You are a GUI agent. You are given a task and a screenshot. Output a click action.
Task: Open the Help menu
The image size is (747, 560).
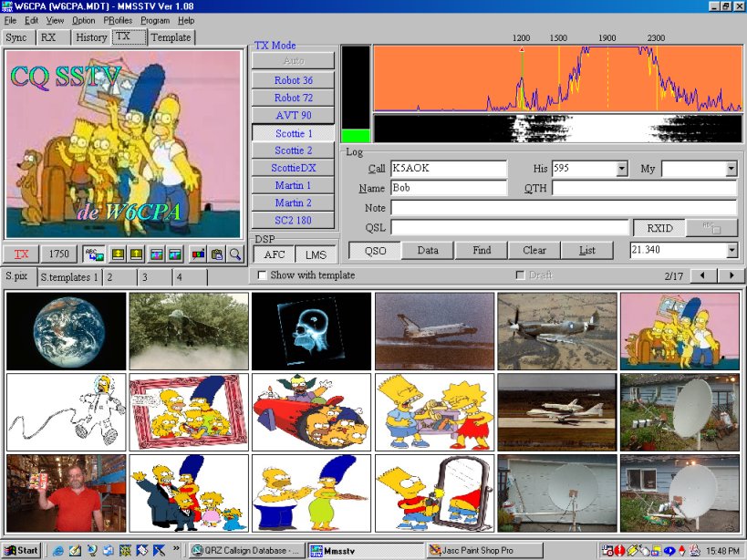[186, 20]
